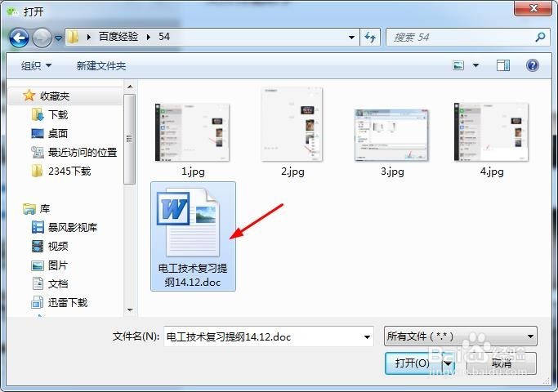Open help with the question mark
Image resolution: width=558 pixels, height=392 pixels.
[x=533, y=65]
